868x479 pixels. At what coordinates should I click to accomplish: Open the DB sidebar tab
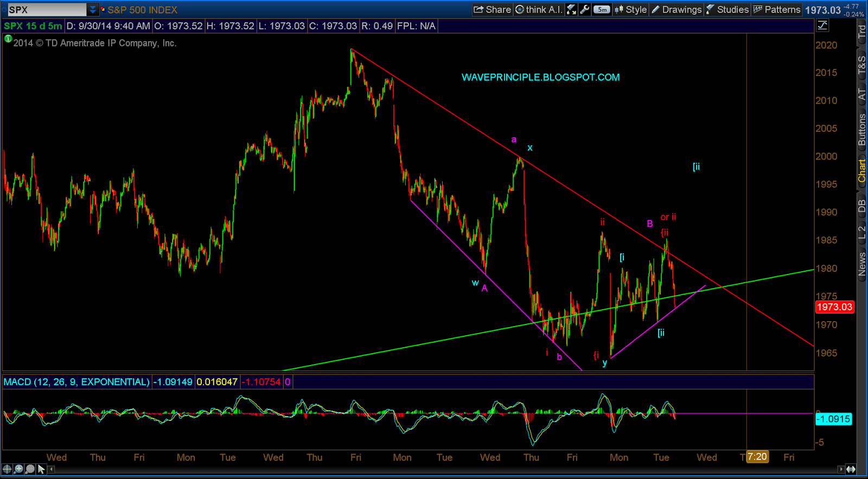click(x=861, y=206)
